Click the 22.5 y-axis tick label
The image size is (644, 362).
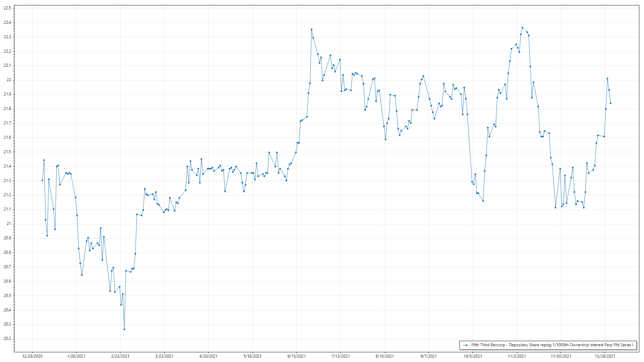[7, 8]
